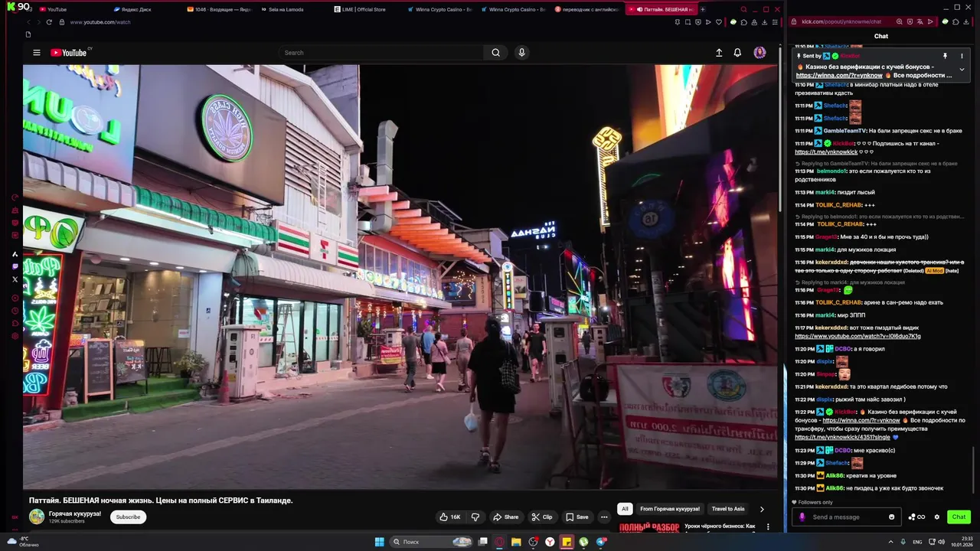This screenshot has width=980, height=551.
Task: Reload the YouTube page
Action: coord(49,22)
